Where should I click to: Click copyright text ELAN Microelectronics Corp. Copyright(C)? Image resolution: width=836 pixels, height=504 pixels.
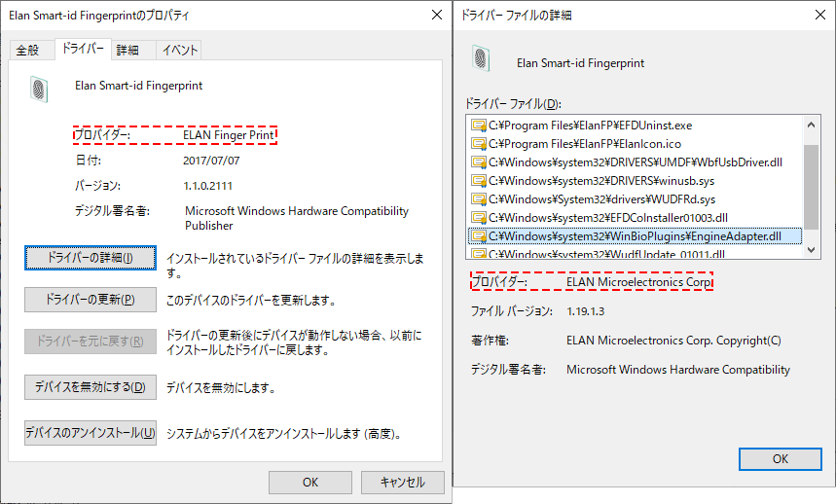[673, 341]
